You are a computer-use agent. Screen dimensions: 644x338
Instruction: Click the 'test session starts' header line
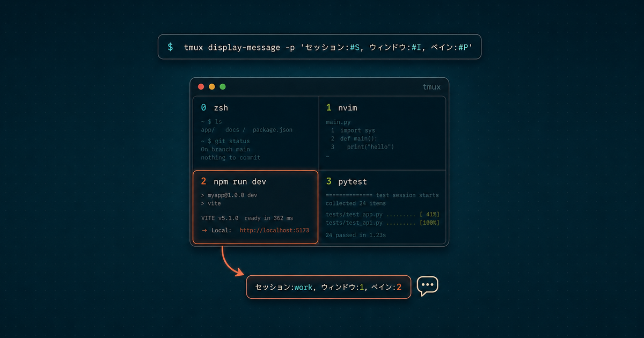point(382,195)
